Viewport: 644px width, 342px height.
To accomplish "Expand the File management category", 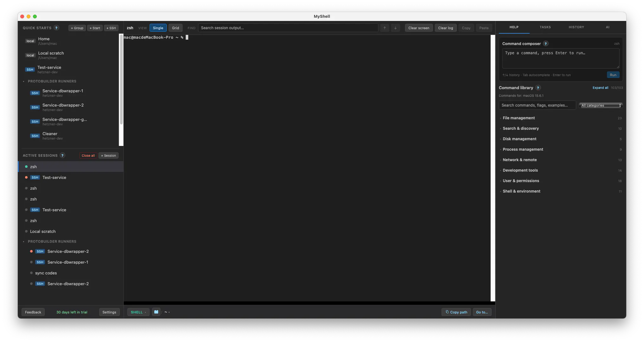I will pos(561,118).
